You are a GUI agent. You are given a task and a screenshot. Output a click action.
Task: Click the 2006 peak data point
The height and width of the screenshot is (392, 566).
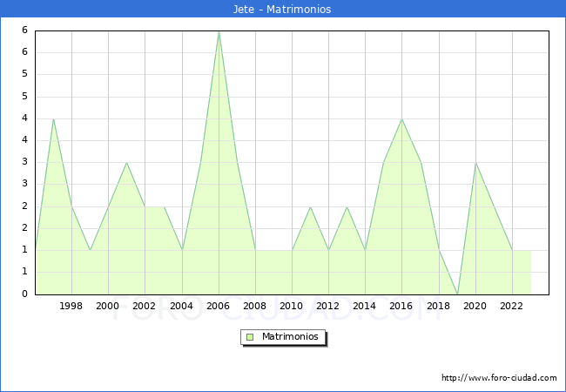[x=219, y=32]
